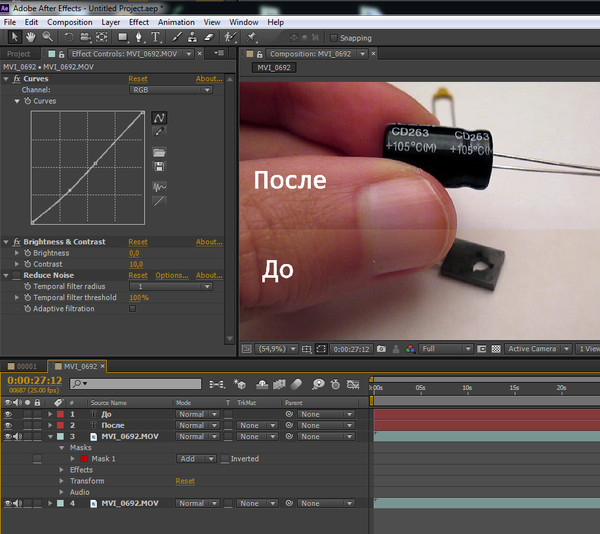
Task: Toggle the Reduce Noise effect fx switch
Action: point(16,275)
